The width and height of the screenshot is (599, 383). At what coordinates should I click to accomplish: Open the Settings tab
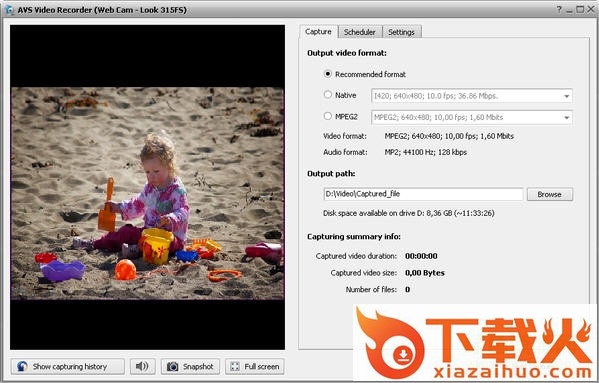click(401, 32)
